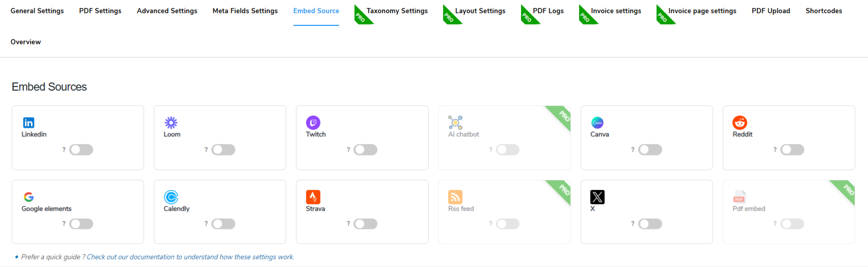
Task: Click the Ai chatbot icon
Action: pyautogui.click(x=455, y=123)
